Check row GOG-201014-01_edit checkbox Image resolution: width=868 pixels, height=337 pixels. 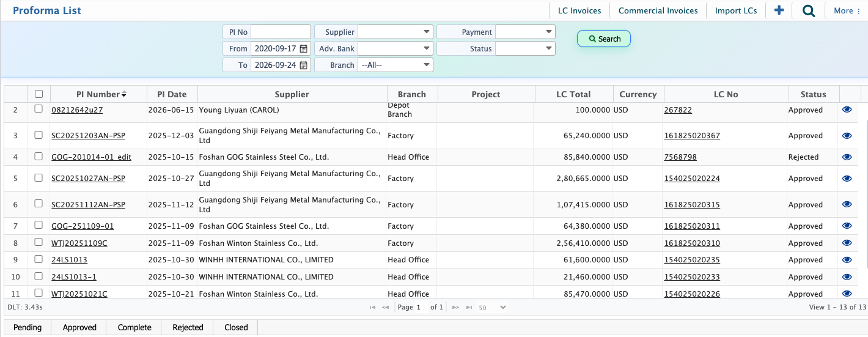[x=39, y=156]
